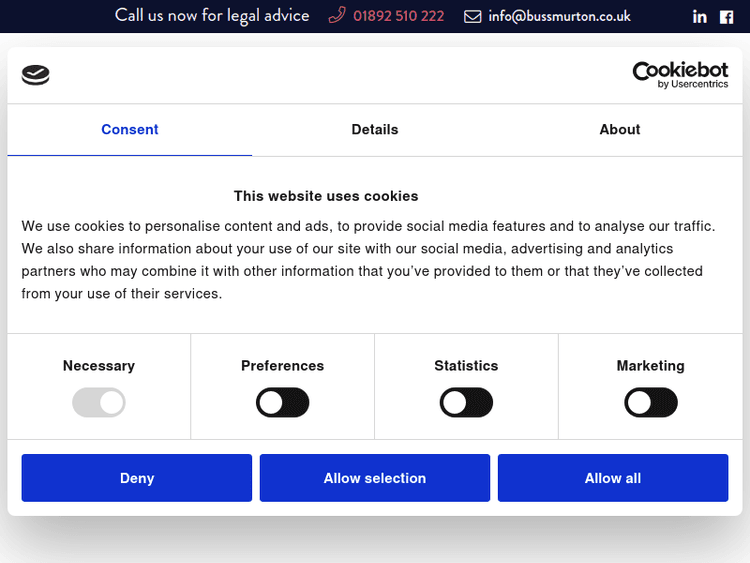Accept cookies with Allow all button
This screenshot has height=563, width=750.
[613, 478]
